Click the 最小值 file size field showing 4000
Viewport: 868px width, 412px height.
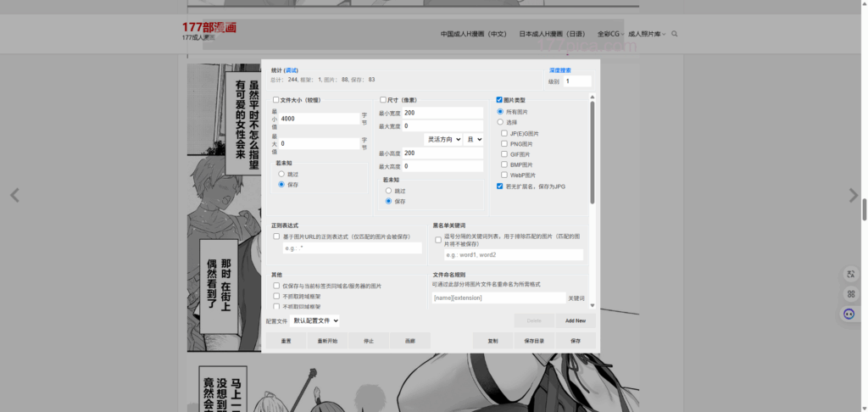click(320, 119)
